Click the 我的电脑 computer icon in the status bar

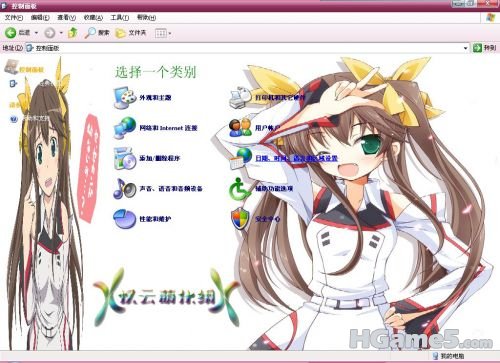pyautogui.click(x=435, y=356)
